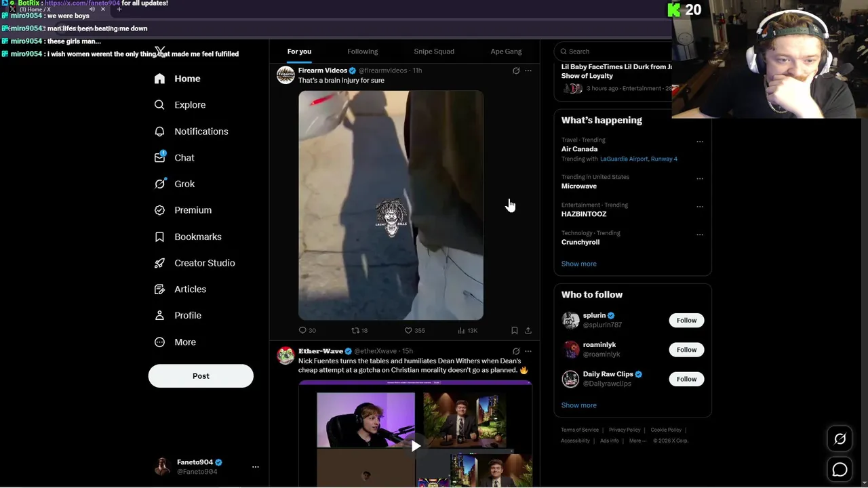This screenshot has width=868, height=488.
Task: Open the Crunchyroll trending topic
Action: (x=580, y=242)
